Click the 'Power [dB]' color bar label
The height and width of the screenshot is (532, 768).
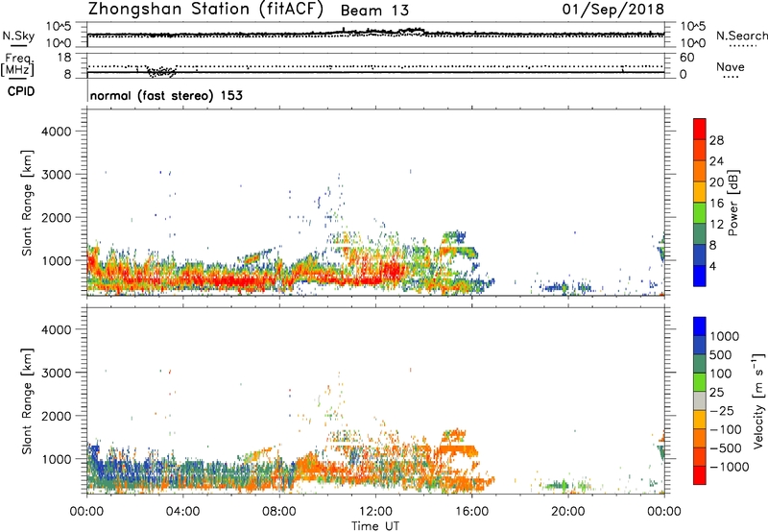coord(732,203)
